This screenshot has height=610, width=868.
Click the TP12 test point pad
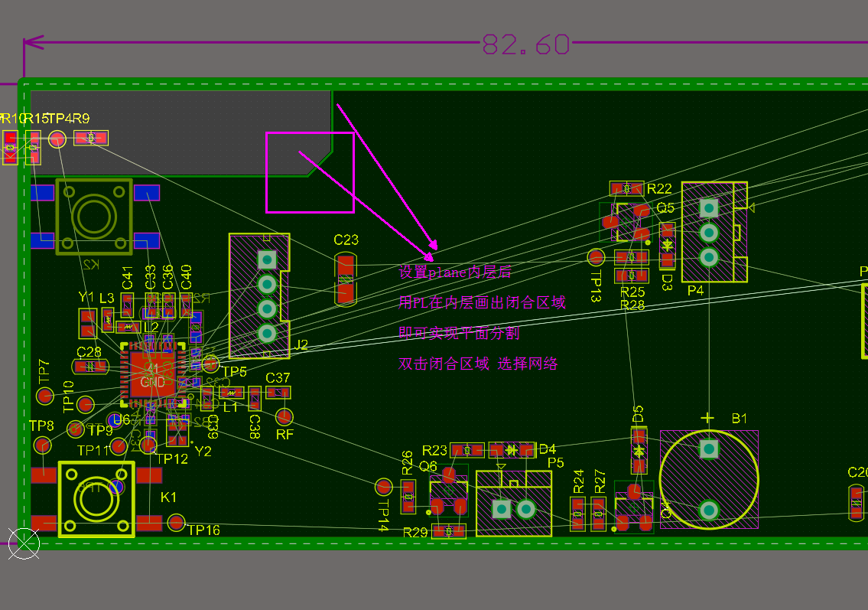148,445
